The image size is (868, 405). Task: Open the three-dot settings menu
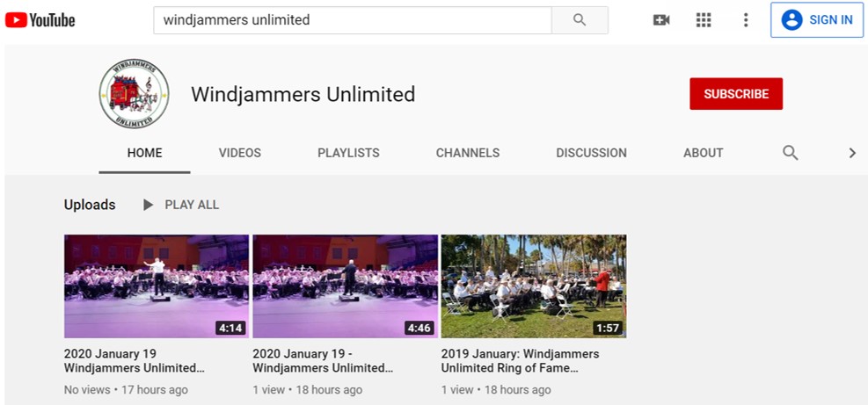coord(746,20)
